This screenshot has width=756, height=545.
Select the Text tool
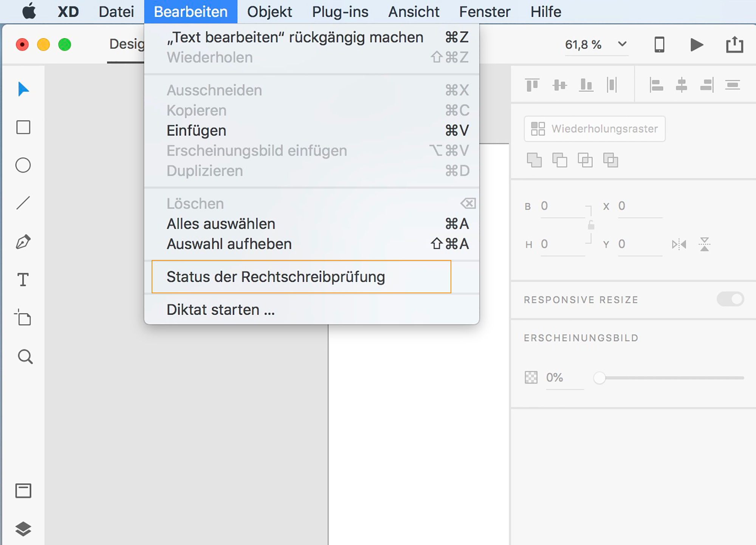tap(23, 280)
